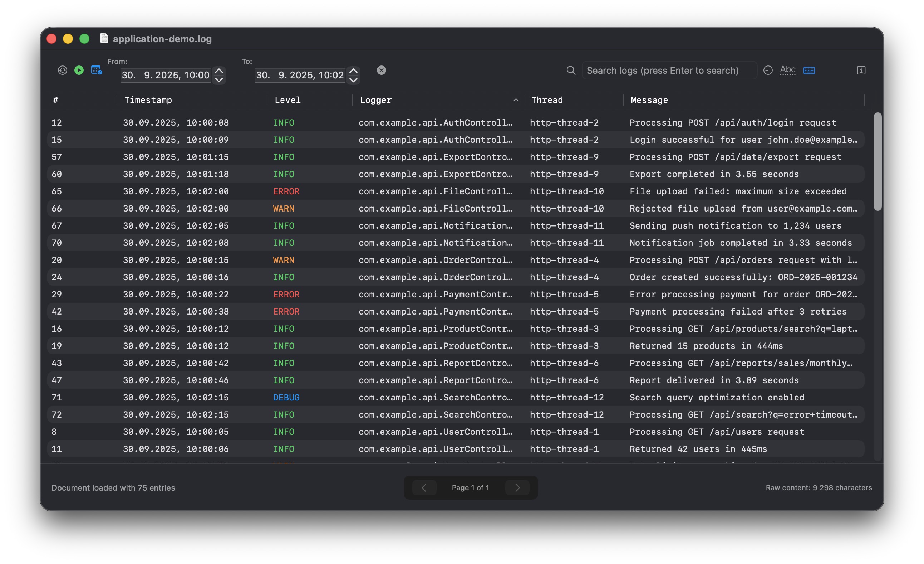The image size is (924, 564).
Task: Click the vertical scrollbar thumb
Action: pos(878,161)
